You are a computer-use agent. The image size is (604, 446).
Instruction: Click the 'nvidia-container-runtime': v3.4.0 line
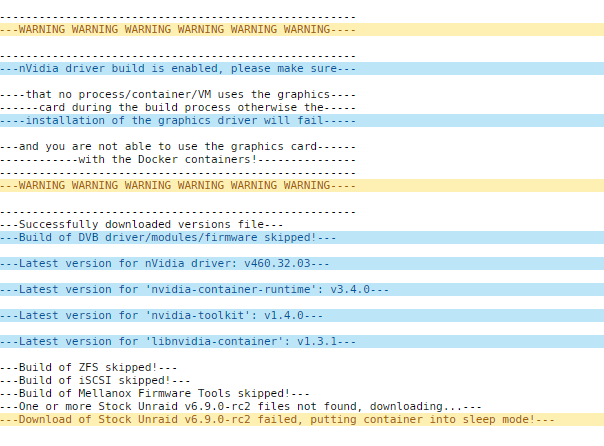[302, 290]
